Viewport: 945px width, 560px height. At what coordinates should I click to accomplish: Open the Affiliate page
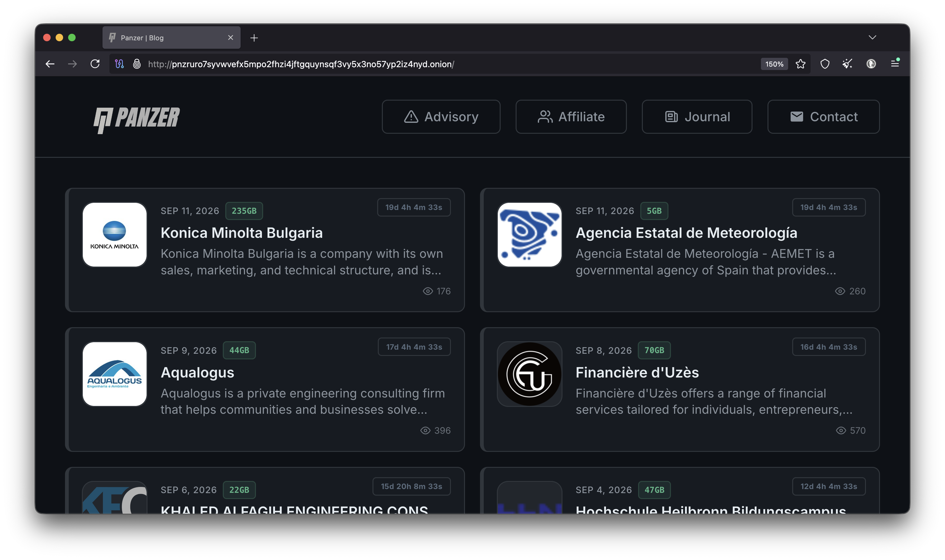[571, 117]
